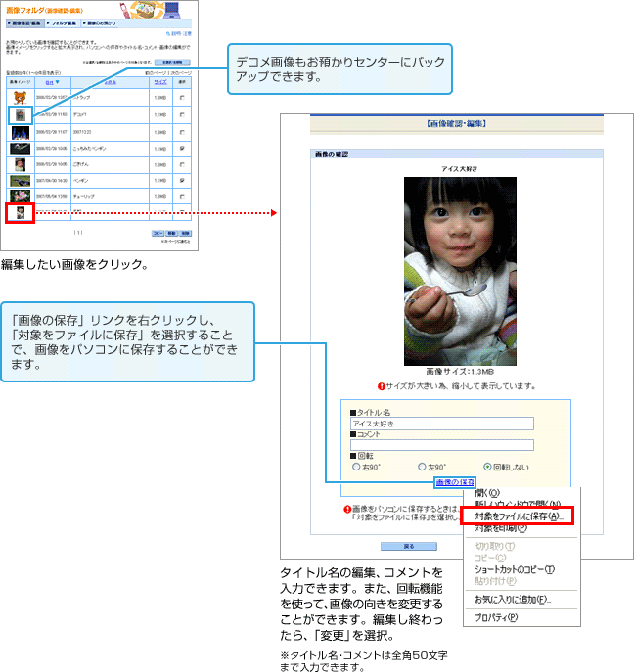Choose 対象をファイルに保存(A) in context menu
This screenshot has height=672, width=634.
[518, 516]
